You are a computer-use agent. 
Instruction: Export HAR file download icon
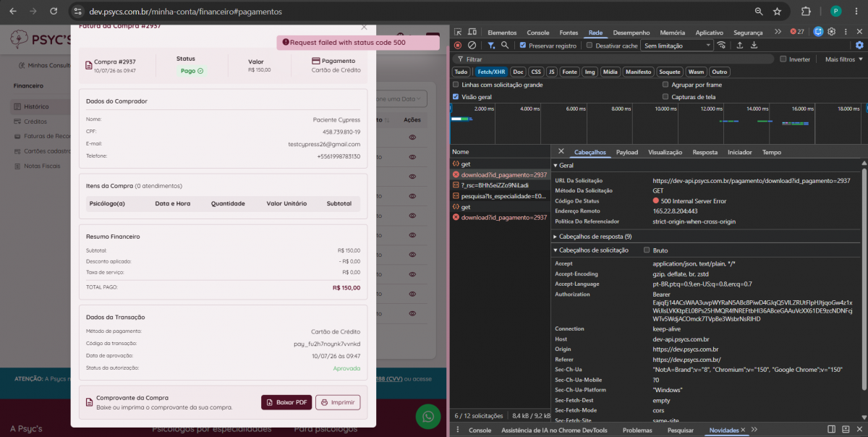(754, 46)
